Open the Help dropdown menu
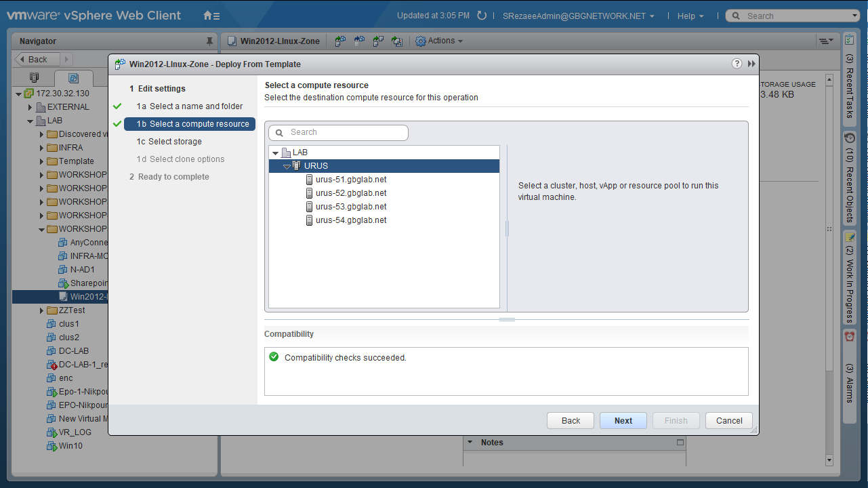Screen dimensions: 868x488 click(x=690, y=16)
